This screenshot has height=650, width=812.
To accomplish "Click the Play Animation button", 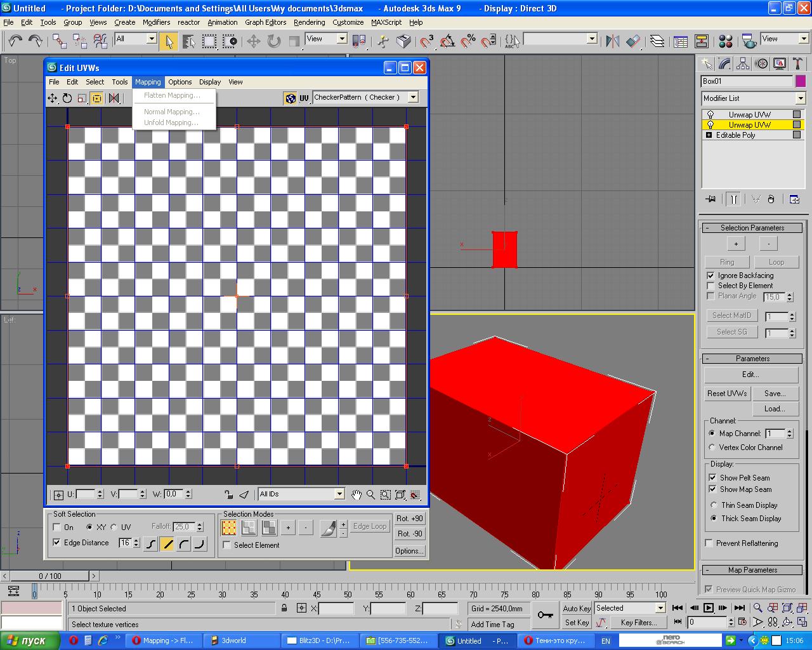I will coord(709,608).
